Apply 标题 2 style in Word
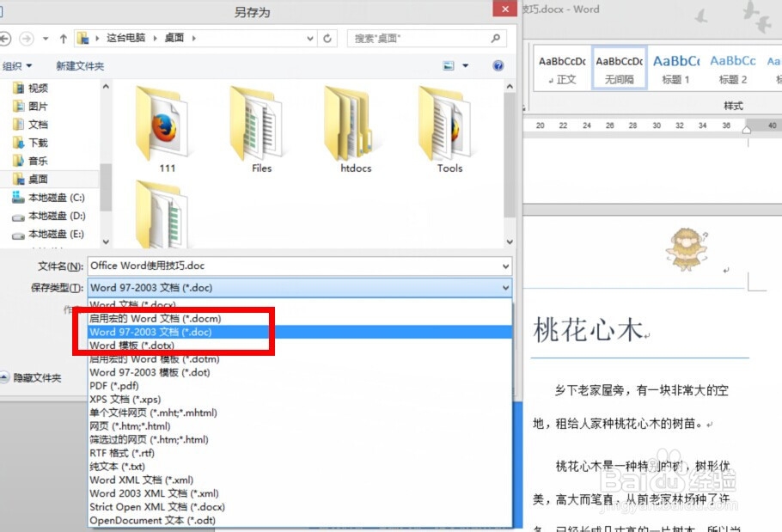Screen dimensions: 782x532 [733, 69]
